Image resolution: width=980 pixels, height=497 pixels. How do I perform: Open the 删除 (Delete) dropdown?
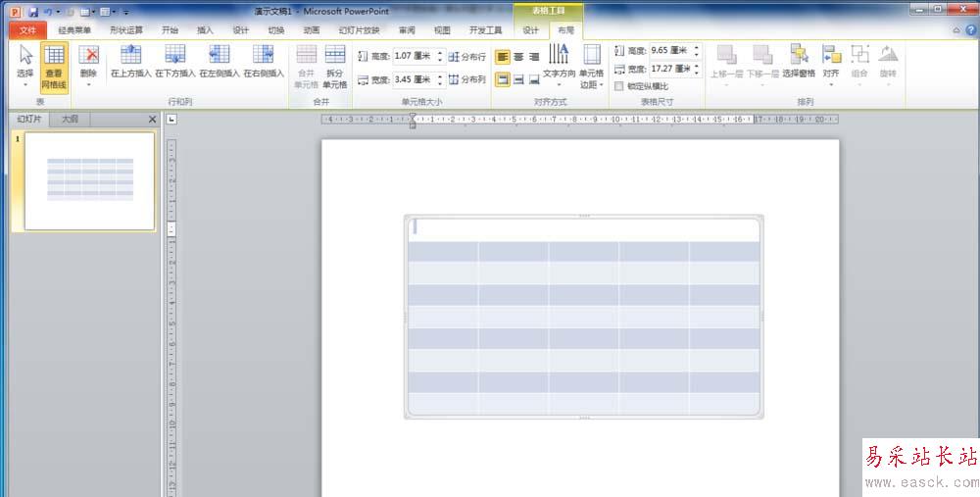[89, 66]
